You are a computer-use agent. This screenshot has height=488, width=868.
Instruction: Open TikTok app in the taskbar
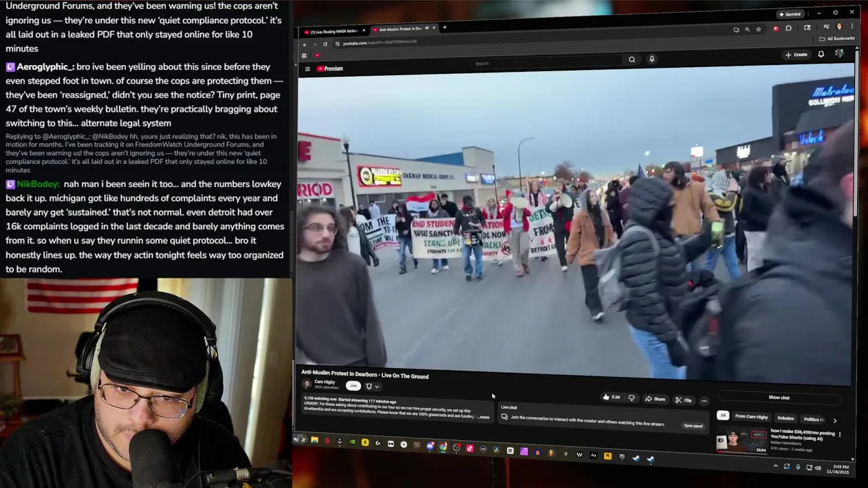(x=469, y=448)
